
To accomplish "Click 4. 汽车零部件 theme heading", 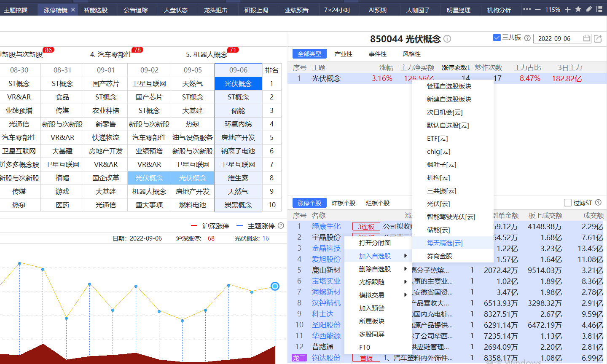I will click(x=111, y=54).
